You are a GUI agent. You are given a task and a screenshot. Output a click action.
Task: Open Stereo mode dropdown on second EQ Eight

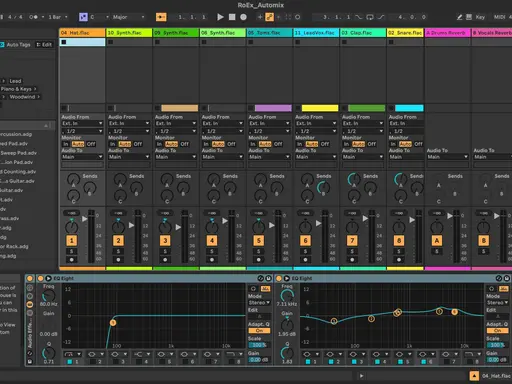[x=498, y=303]
